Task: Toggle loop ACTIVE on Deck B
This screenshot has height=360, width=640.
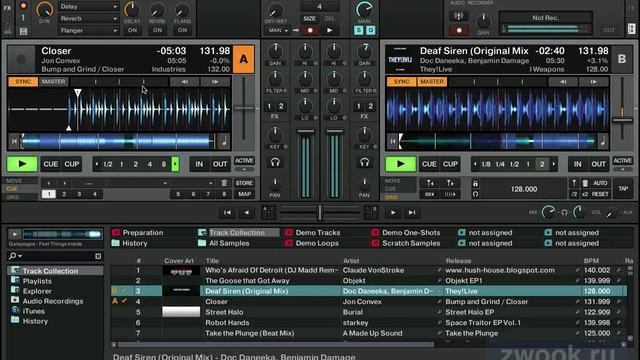Action: pos(622,161)
